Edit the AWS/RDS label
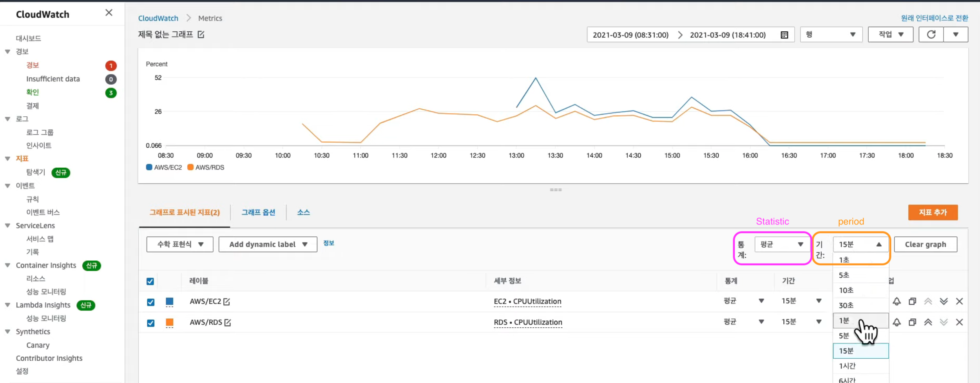 pyautogui.click(x=228, y=322)
